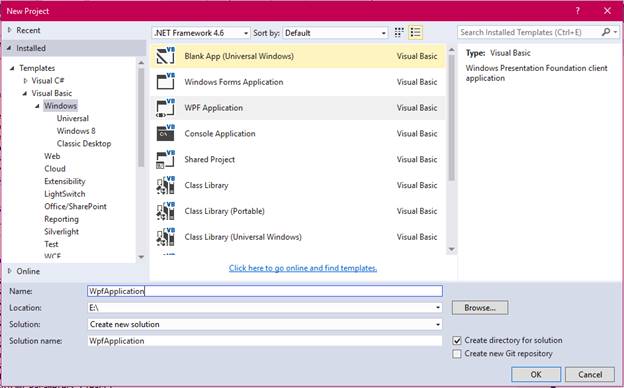
Task: Click the tree panel scroll down arrow
Action: click(141, 257)
